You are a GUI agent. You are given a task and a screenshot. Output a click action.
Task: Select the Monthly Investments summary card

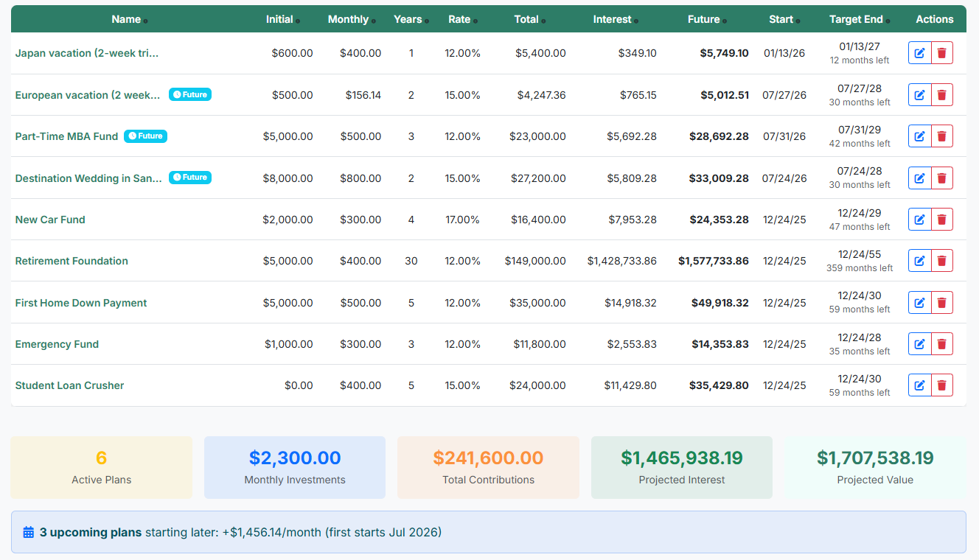[294, 467]
